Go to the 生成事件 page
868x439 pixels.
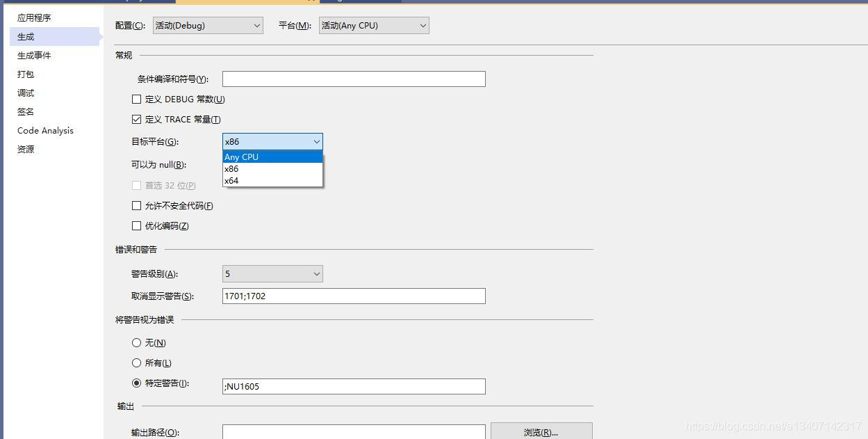pyautogui.click(x=34, y=55)
